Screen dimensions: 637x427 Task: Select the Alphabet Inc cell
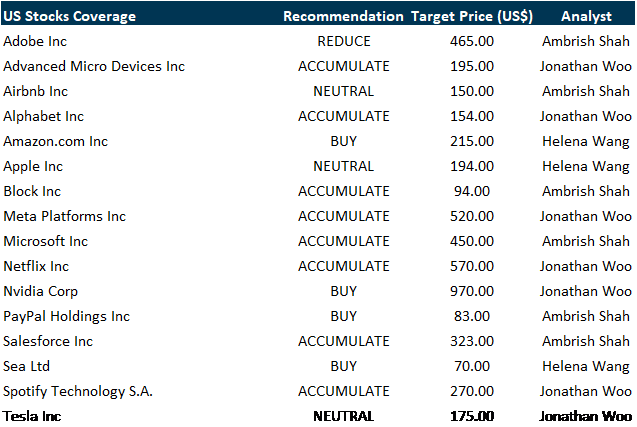click(x=44, y=116)
